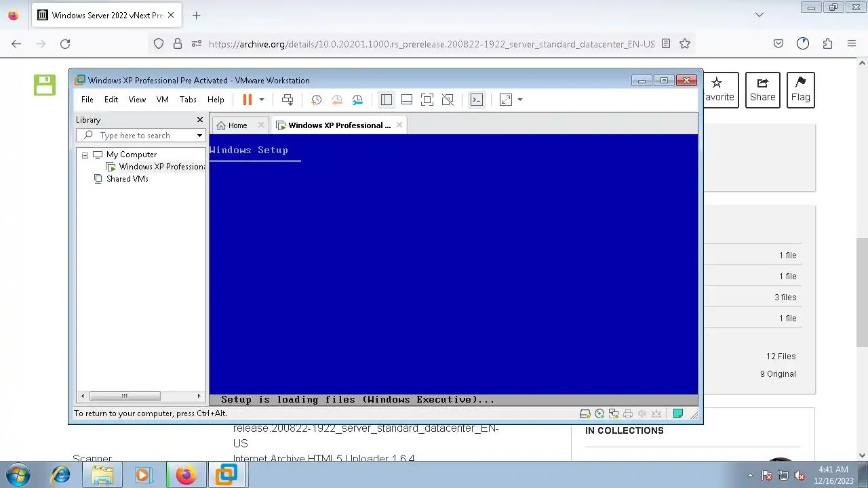
Task: Open the snapshot manager icon
Action: [x=358, y=100]
